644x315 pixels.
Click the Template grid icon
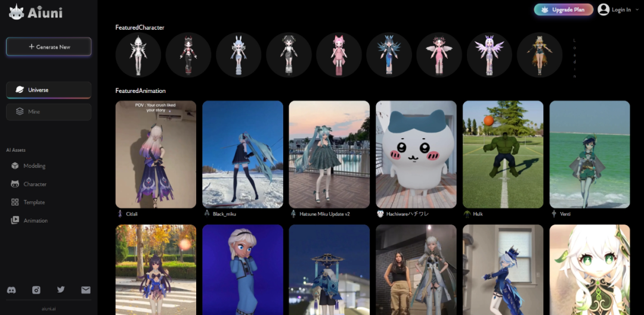tap(15, 202)
